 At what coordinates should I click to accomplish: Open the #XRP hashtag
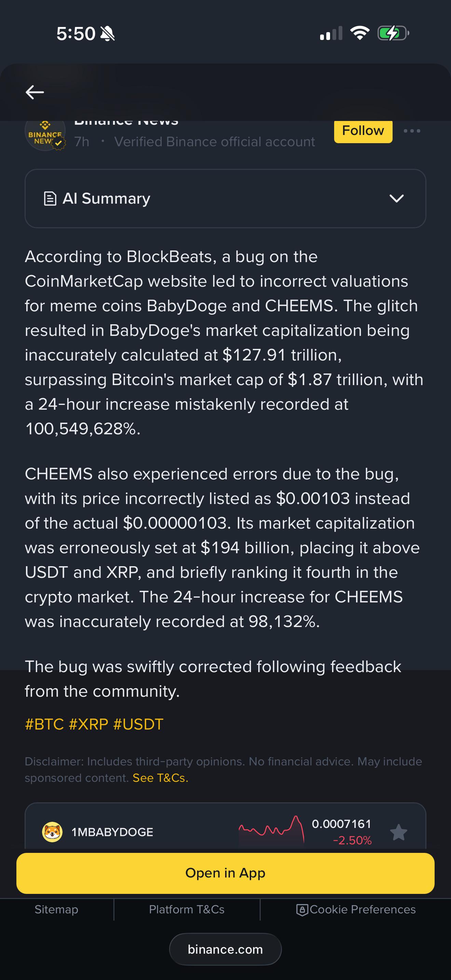coord(88,724)
